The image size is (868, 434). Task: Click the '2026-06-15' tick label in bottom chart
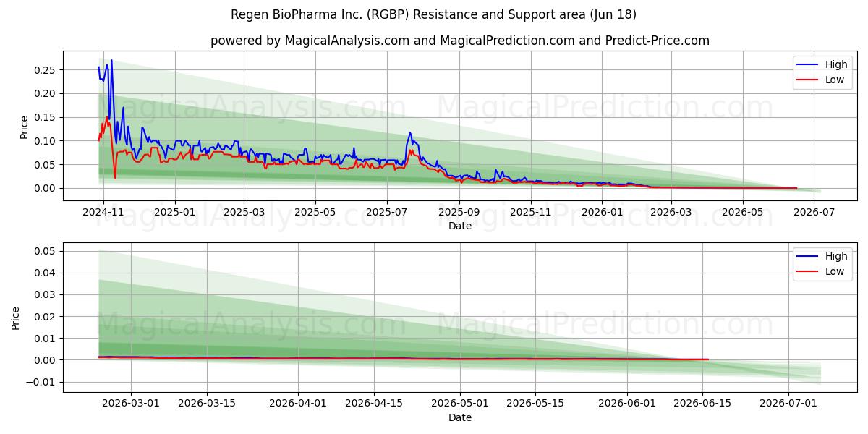click(x=703, y=404)
